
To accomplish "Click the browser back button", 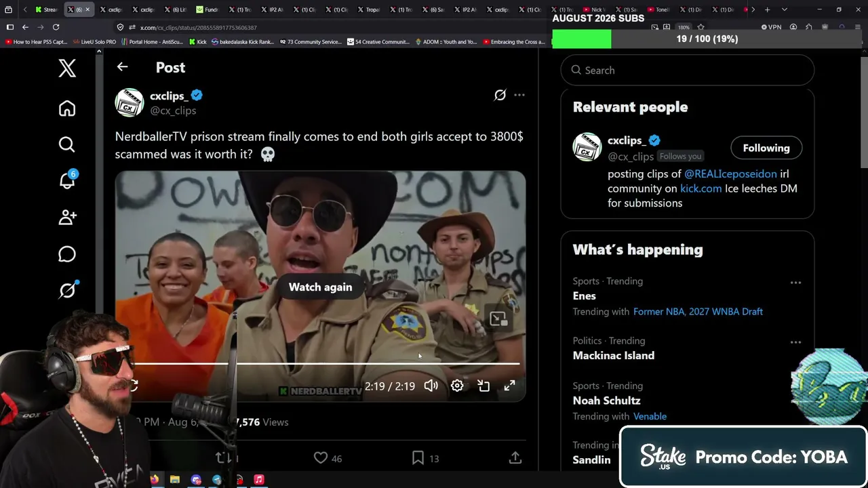I will 25,27.
